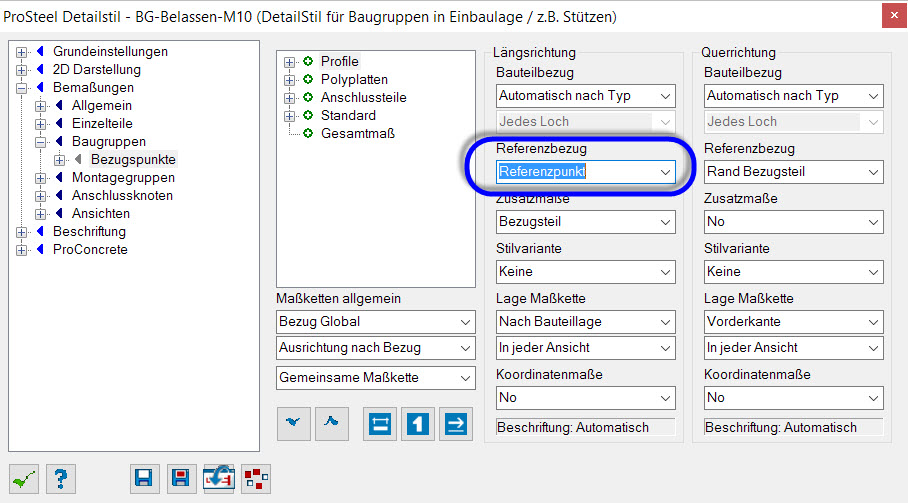The width and height of the screenshot is (908, 503).
Task: Collapse the Bemaßungen tree node
Action: 21,88
